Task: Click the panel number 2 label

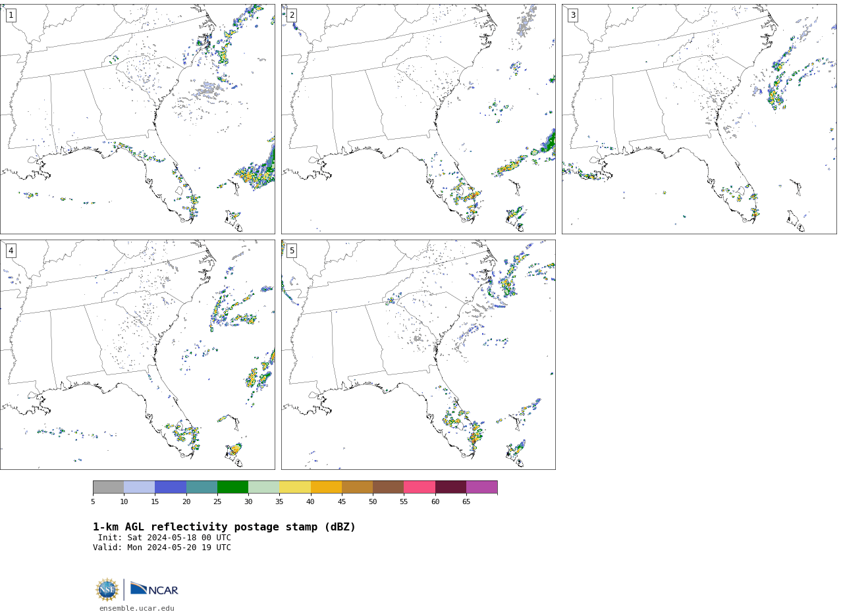Action: (x=292, y=15)
